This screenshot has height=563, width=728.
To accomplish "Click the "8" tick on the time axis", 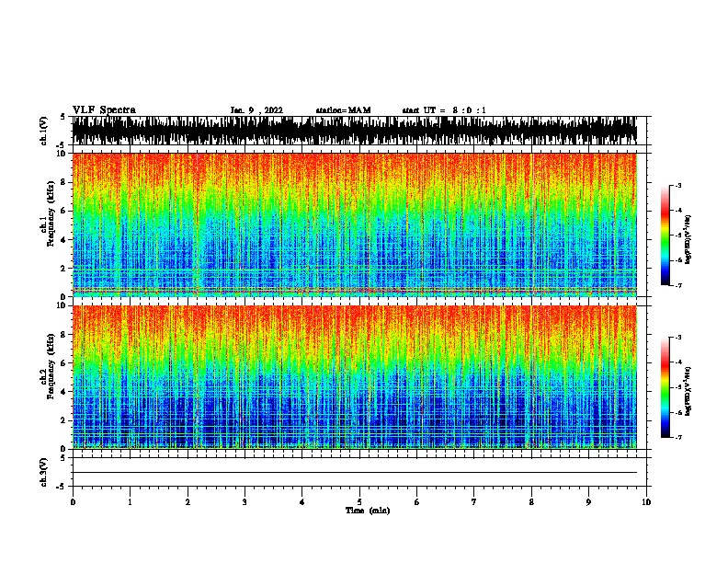I will pyautogui.click(x=531, y=502).
